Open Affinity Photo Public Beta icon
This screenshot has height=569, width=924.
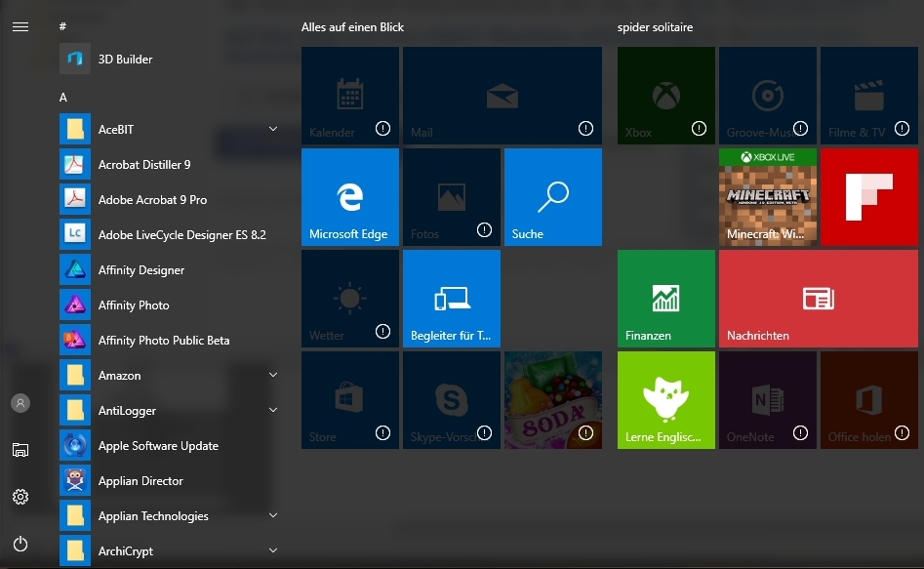(75, 341)
